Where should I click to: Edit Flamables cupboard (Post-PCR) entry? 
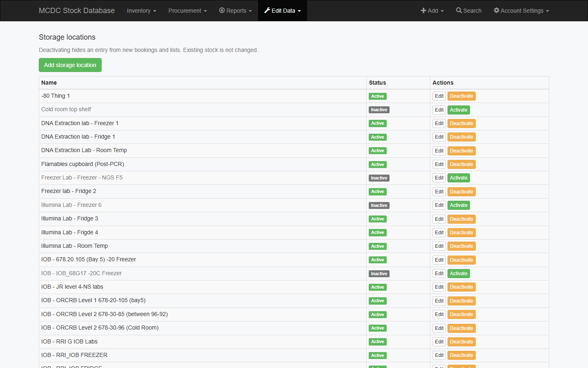click(x=439, y=164)
